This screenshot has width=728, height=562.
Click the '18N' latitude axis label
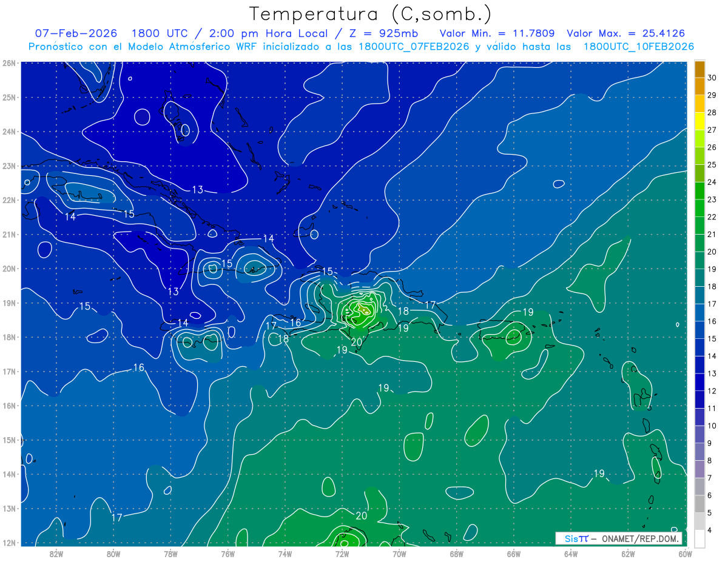(9, 337)
